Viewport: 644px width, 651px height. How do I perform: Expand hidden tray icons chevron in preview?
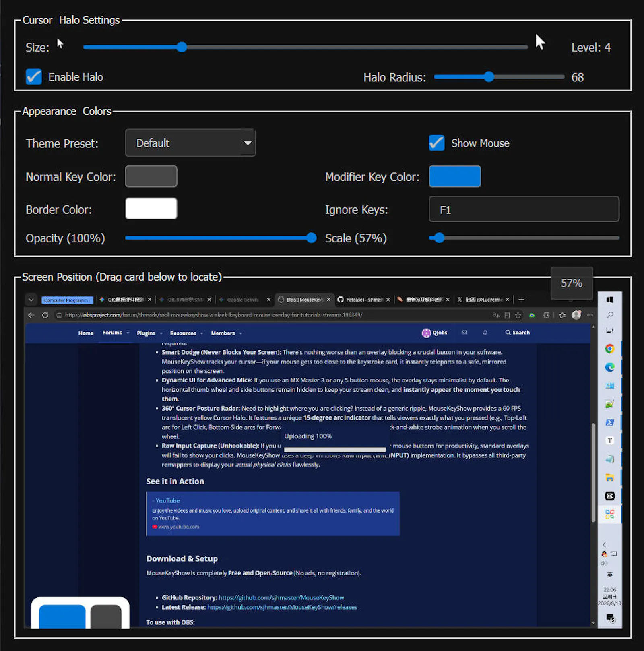[604, 545]
